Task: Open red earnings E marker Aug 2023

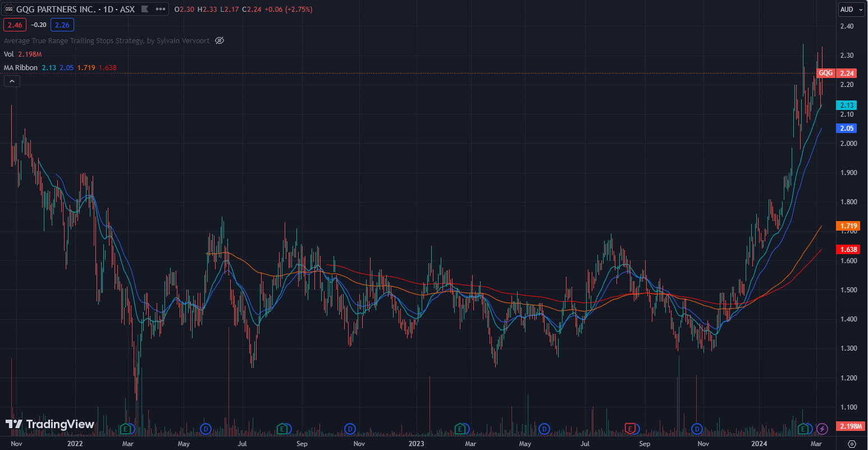Action: tap(631, 429)
